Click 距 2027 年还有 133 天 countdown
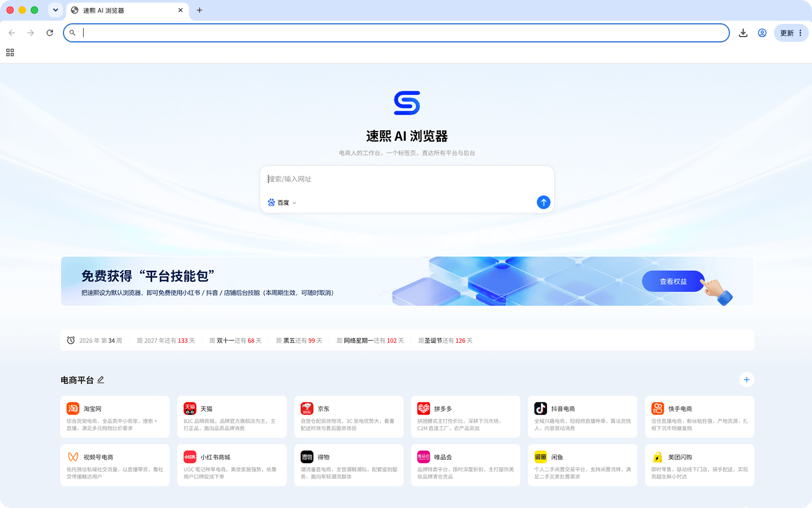The image size is (812, 508). point(166,341)
